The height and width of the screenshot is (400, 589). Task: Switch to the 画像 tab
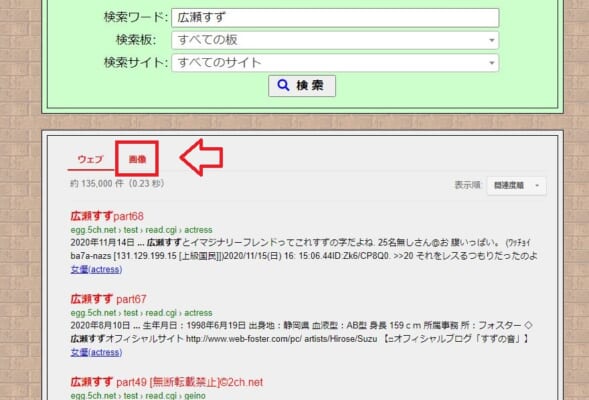(x=137, y=159)
